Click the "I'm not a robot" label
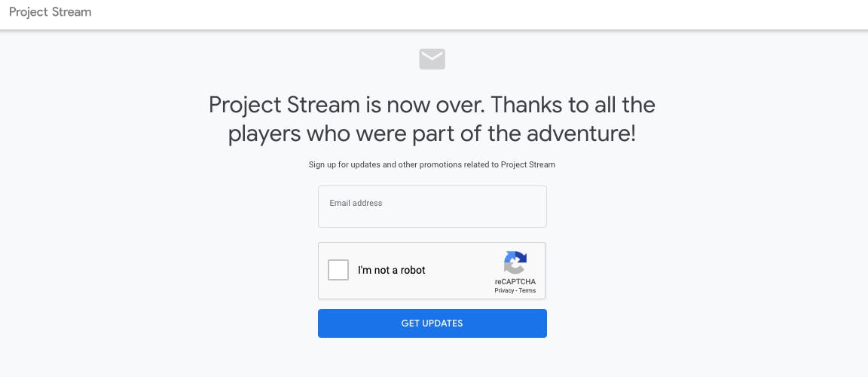Image resolution: width=868 pixels, height=377 pixels. [391, 270]
